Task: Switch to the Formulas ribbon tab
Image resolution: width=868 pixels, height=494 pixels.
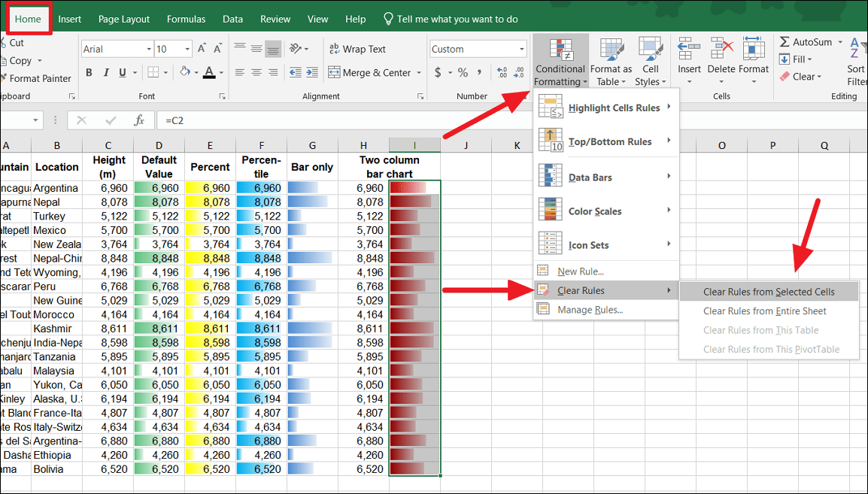Action: tap(186, 19)
